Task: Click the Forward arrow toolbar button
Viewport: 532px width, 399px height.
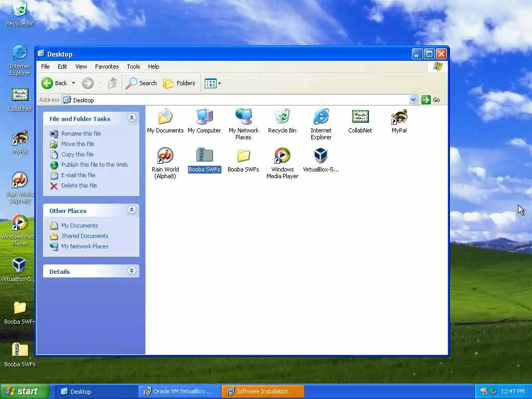Action: (x=87, y=83)
